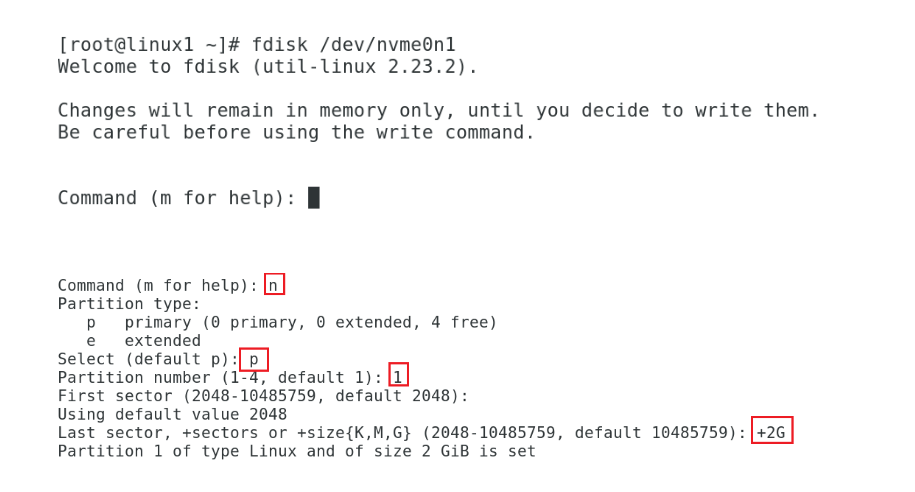This screenshot has height=492, width=915.
Task: Click the 'First sector (2048-10485759, default 2048):' line
Action: point(263,396)
